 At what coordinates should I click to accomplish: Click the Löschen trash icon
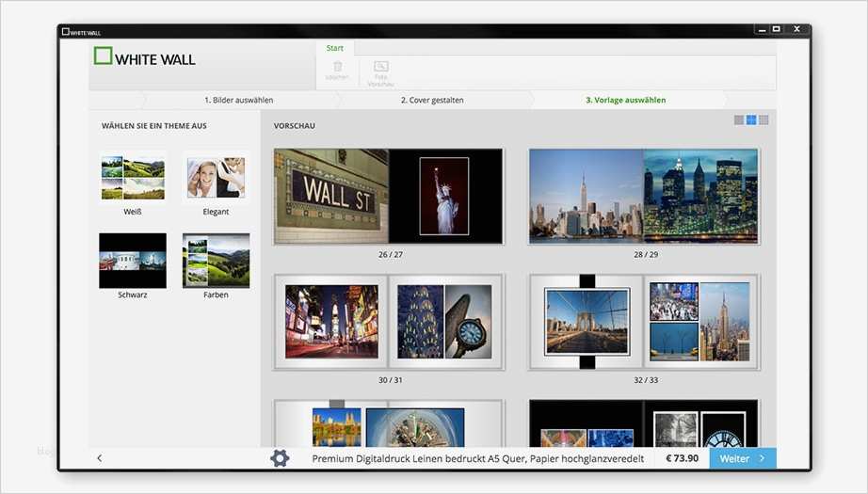click(x=338, y=68)
